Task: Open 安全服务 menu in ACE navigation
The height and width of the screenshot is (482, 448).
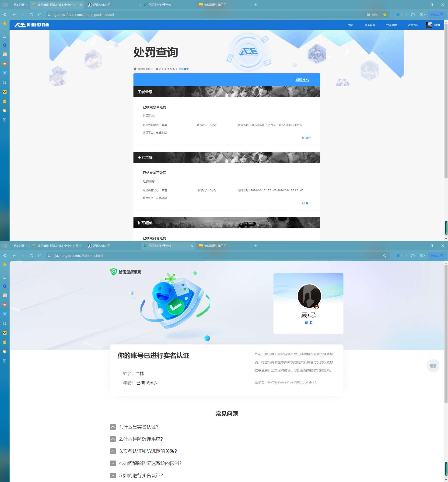Action: pyautogui.click(x=370, y=25)
